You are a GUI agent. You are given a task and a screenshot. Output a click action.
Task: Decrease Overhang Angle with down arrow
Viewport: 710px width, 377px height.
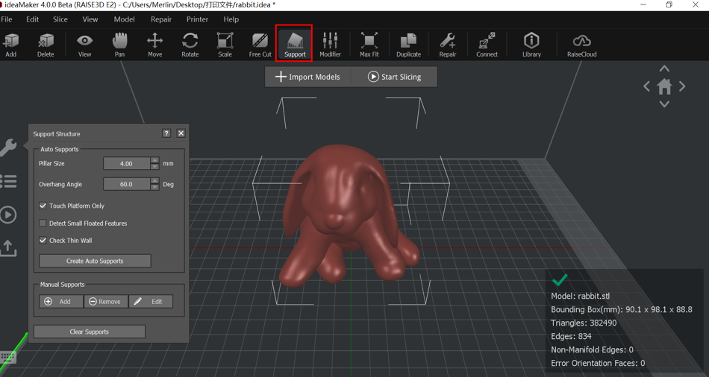pos(155,187)
